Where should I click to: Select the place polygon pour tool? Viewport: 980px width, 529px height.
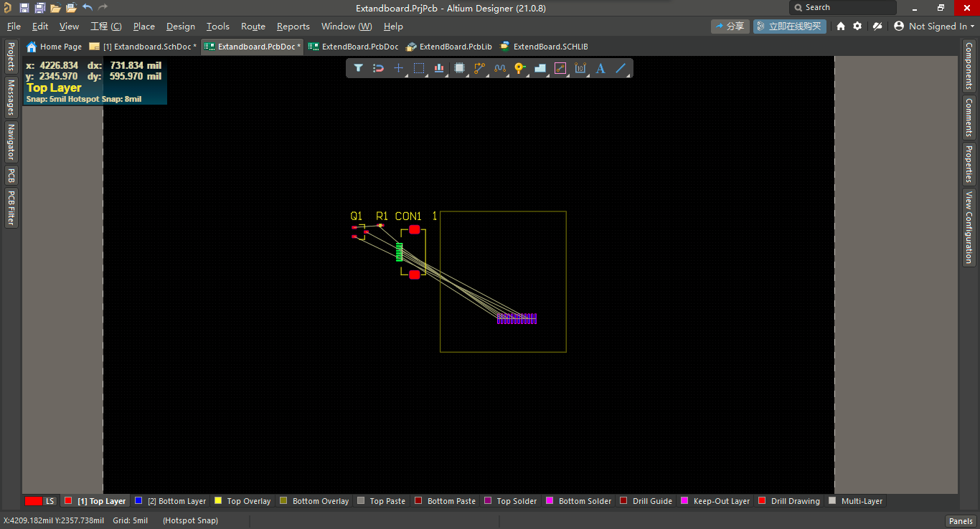540,68
